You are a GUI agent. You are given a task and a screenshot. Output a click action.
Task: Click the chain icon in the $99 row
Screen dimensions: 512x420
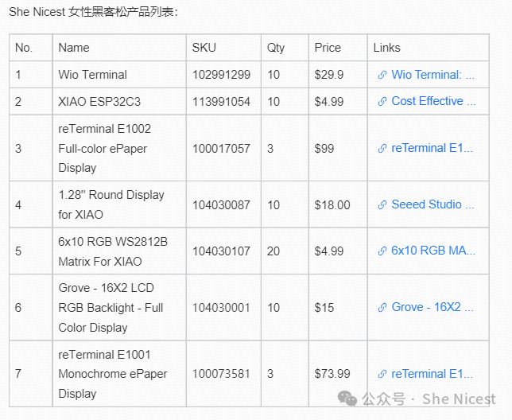click(x=382, y=149)
